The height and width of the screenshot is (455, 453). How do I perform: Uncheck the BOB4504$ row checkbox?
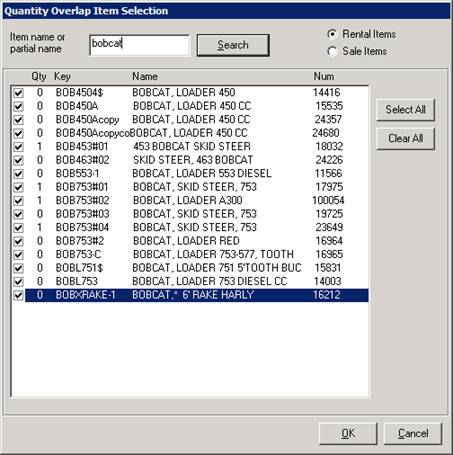pos(18,93)
